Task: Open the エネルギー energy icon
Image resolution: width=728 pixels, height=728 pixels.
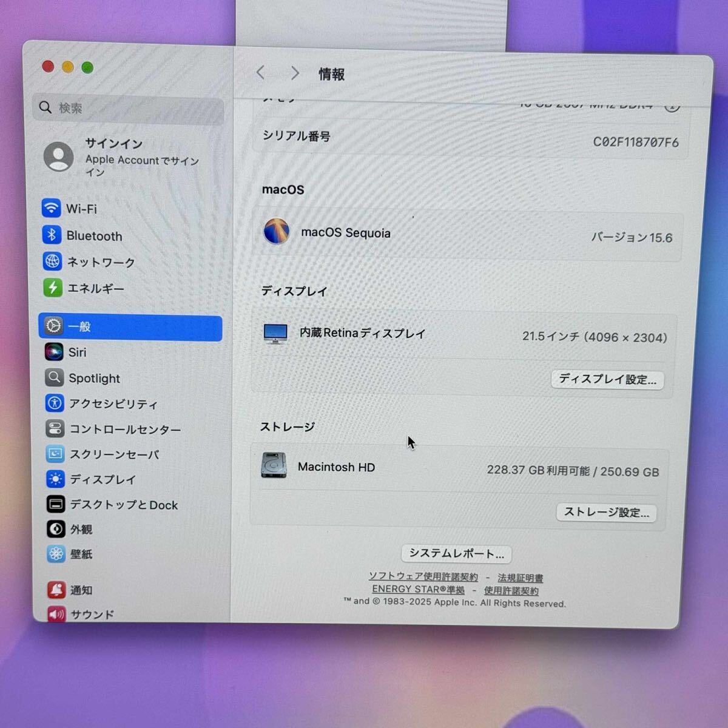Action: [x=53, y=288]
